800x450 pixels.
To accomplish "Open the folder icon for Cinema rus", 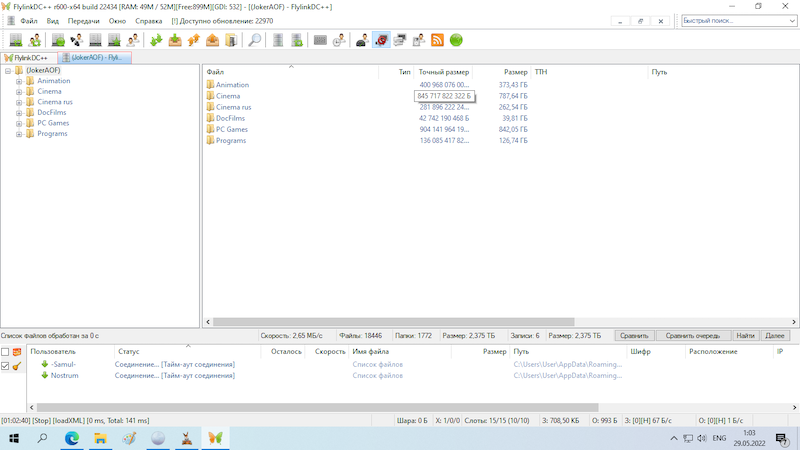I will (x=210, y=107).
